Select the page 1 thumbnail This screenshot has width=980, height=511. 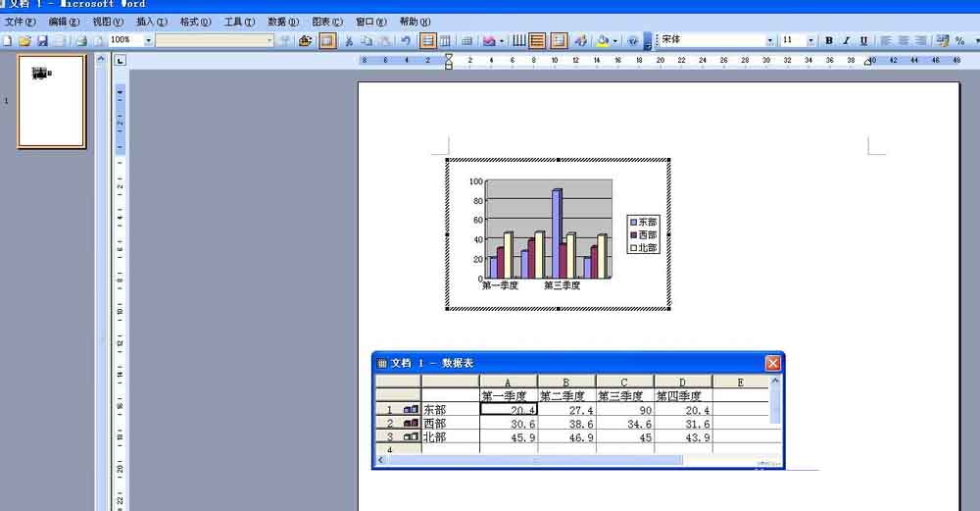51,101
